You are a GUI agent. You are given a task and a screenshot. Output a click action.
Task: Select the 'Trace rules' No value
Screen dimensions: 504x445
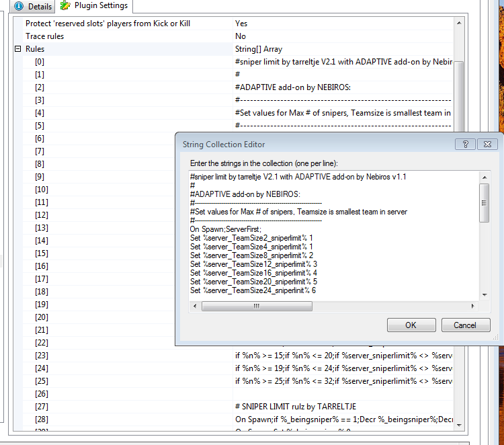pos(240,36)
